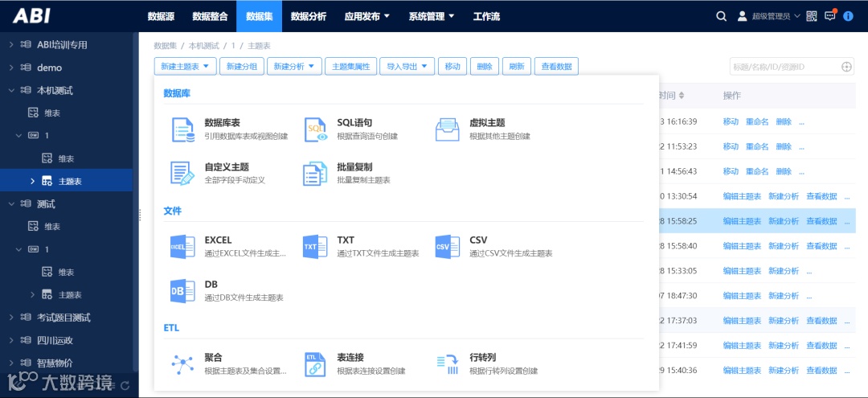The height and width of the screenshot is (398, 868).
Task: Open the 新建分析 dropdown button
Action: (294, 67)
